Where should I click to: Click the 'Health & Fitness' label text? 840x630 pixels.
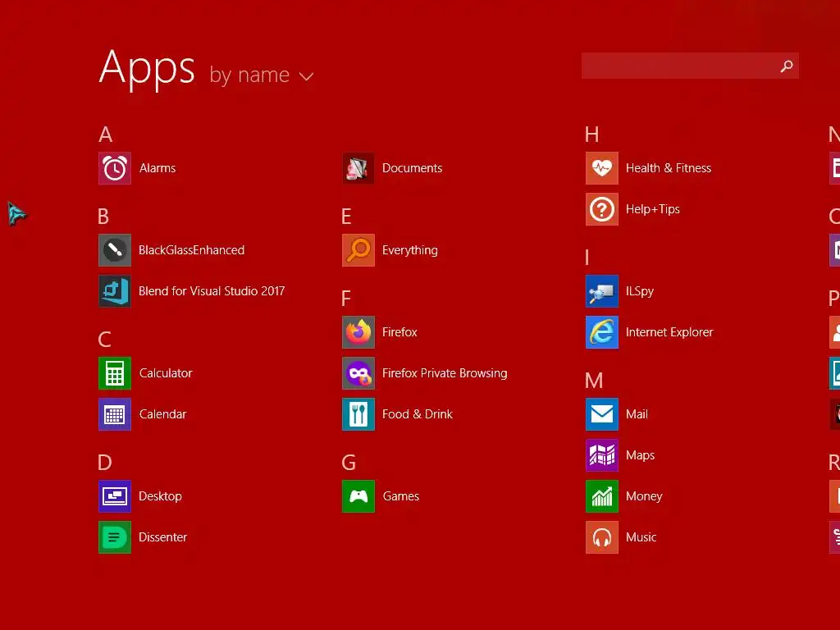(x=669, y=168)
